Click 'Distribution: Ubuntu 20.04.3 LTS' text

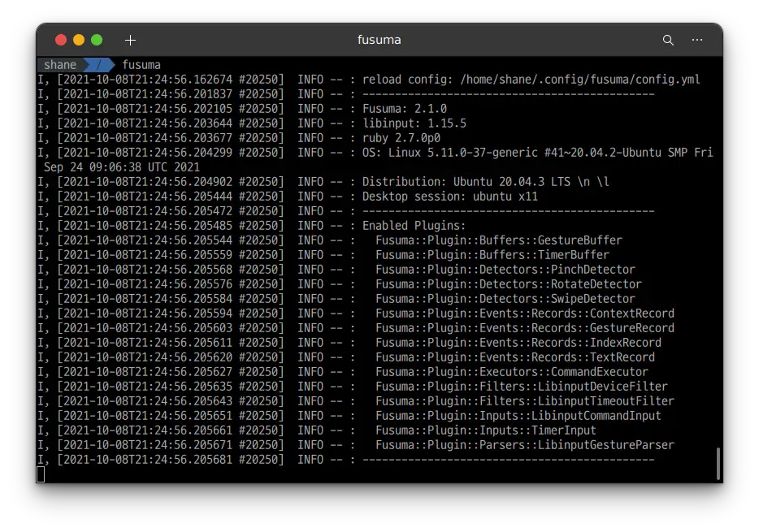coord(466,182)
